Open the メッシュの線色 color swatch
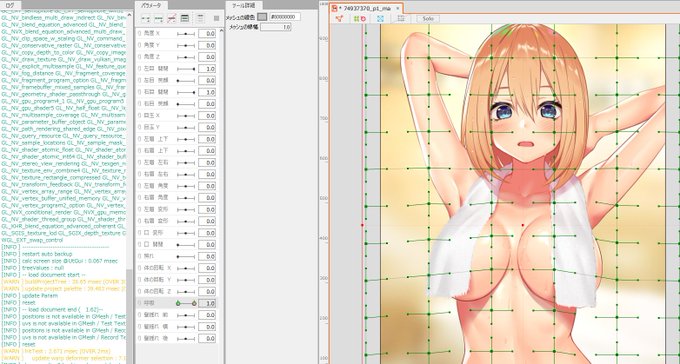 click(262, 16)
